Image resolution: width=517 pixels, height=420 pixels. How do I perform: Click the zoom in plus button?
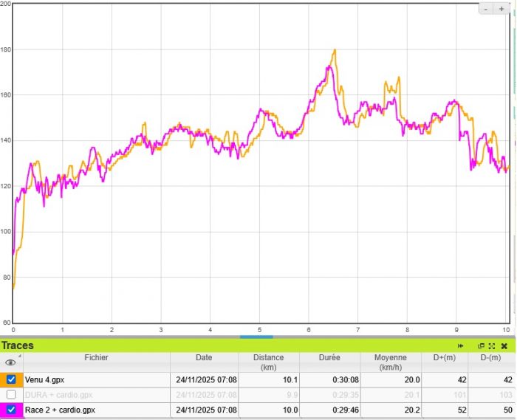tap(501, 9)
